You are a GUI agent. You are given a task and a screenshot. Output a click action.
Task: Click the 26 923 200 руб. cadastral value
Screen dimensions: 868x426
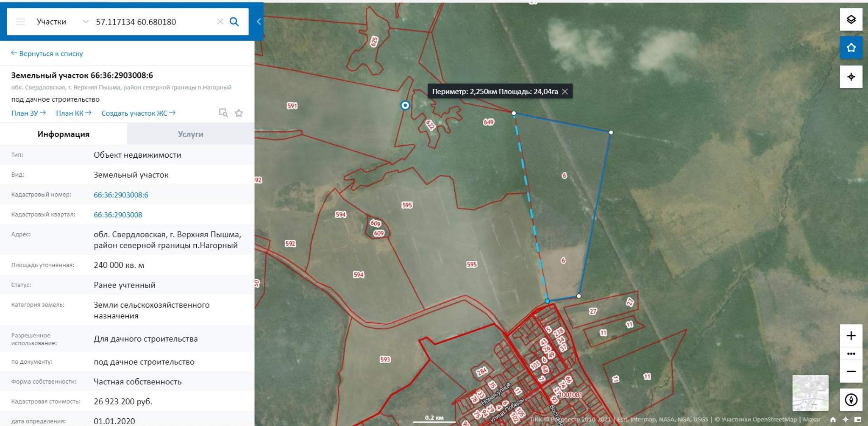[x=123, y=401]
